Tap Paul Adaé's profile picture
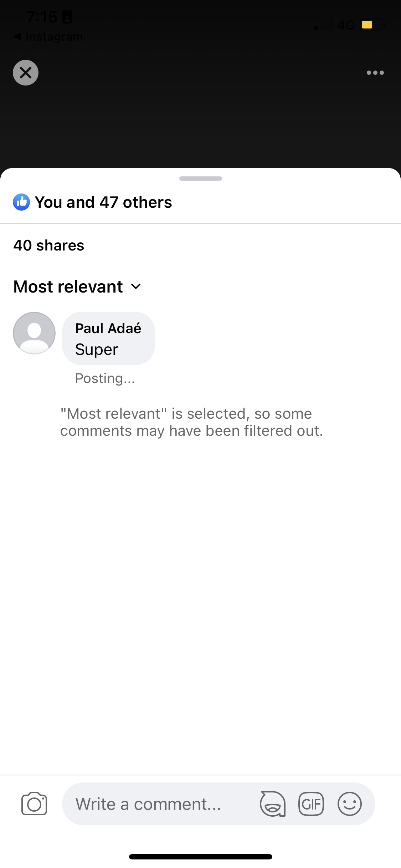This screenshot has width=401, height=868. pos(34,333)
